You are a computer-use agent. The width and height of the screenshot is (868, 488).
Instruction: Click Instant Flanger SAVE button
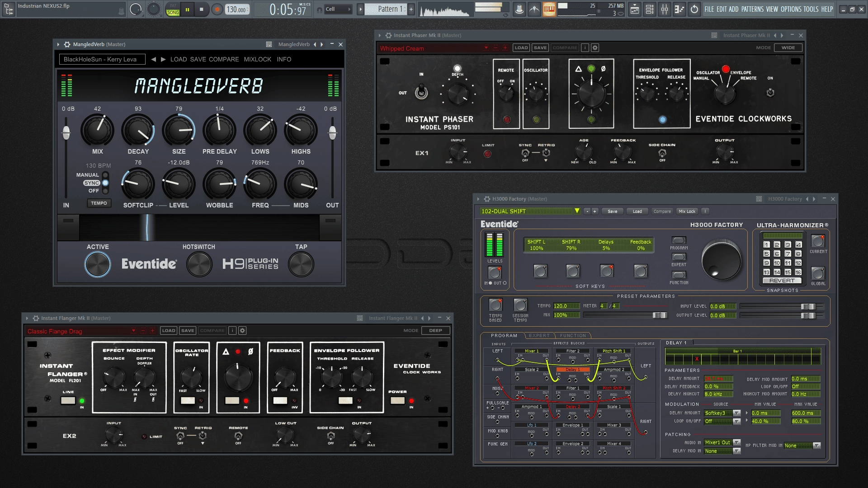pos(188,330)
